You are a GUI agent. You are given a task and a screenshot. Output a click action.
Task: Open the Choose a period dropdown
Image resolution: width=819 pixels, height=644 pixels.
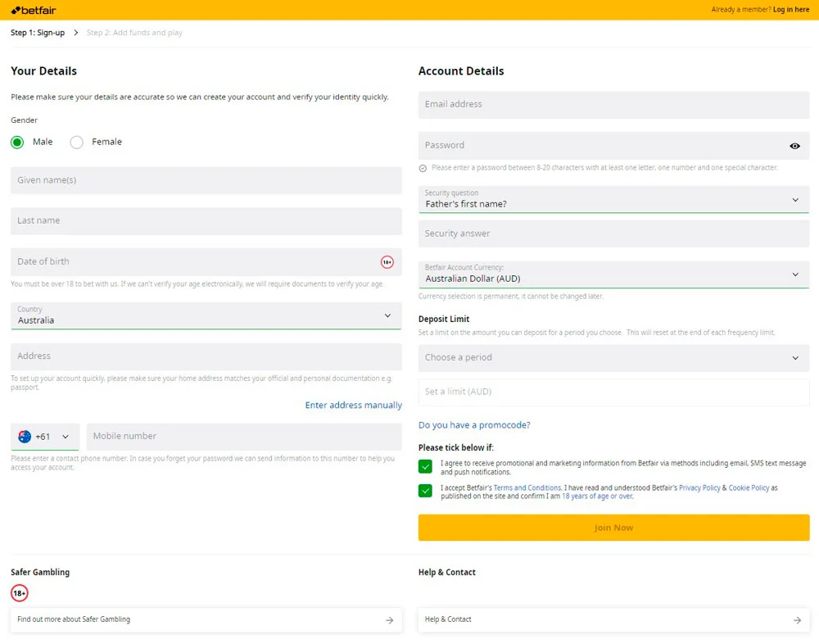point(613,357)
